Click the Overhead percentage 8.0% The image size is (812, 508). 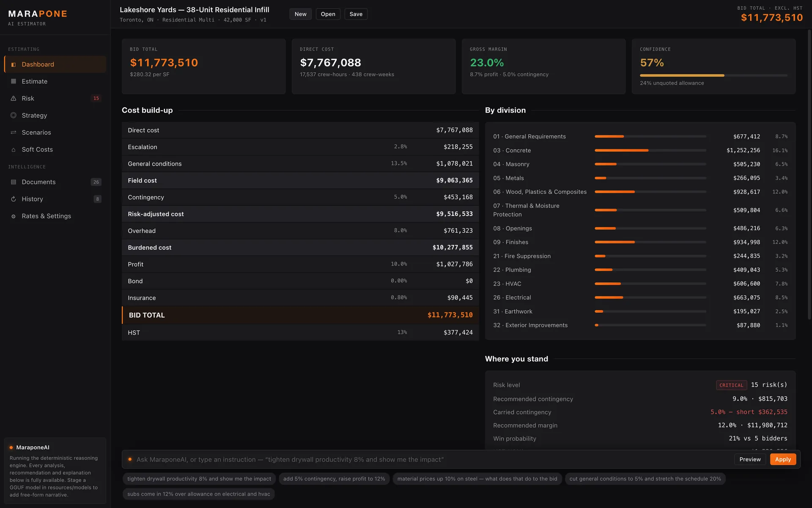click(x=401, y=230)
